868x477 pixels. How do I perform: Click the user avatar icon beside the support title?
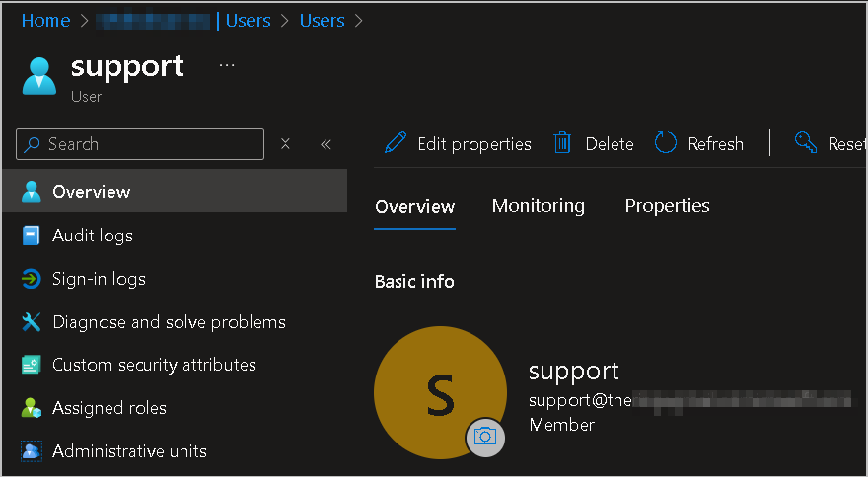[x=38, y=76]
